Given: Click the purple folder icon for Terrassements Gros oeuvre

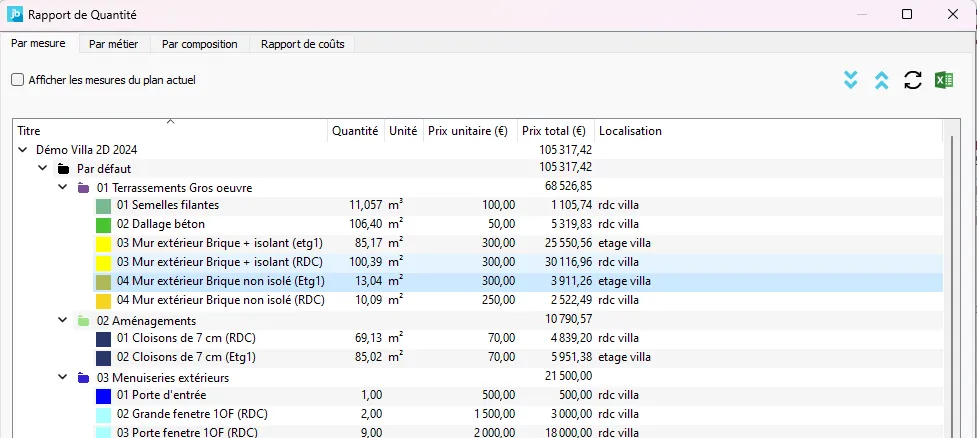Looking at the screenshot, I should point(84,187).
